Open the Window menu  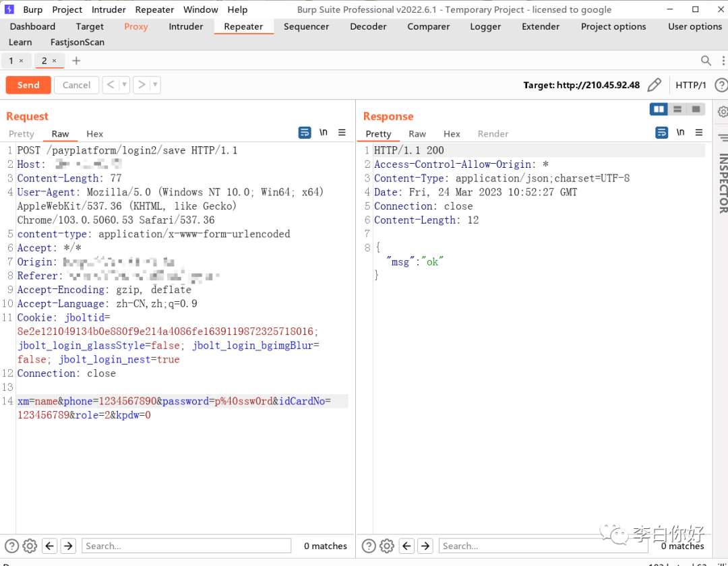[201, 9]
